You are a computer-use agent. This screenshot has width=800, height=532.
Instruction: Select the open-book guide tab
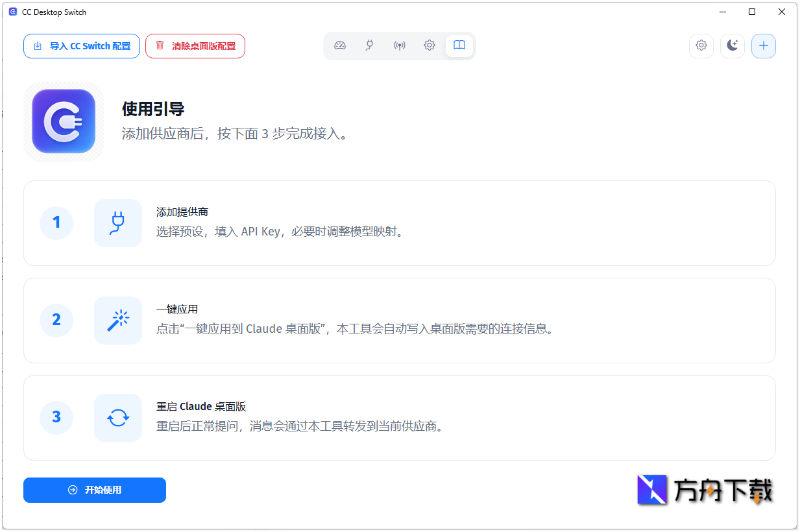[x=459, y=45]
